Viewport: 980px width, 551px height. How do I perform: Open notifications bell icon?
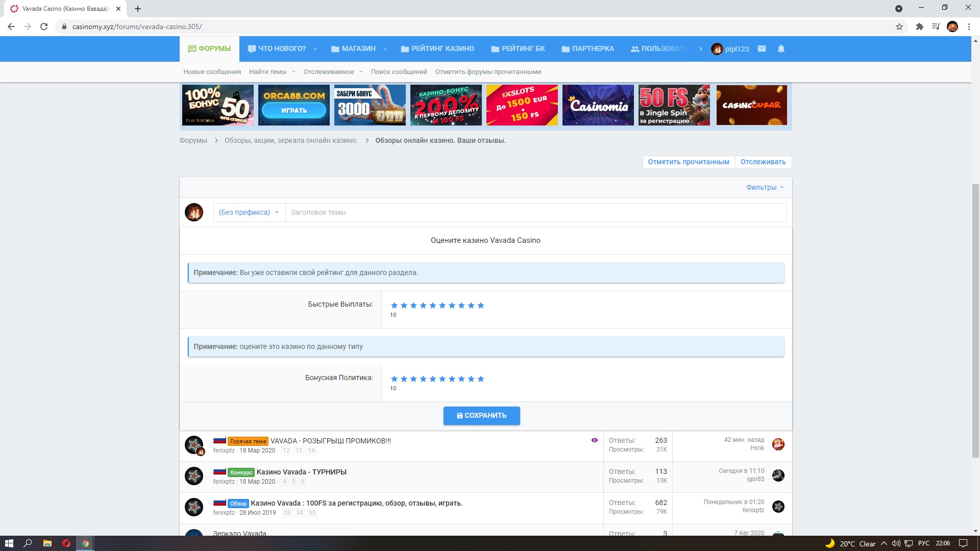coord(781,49)
